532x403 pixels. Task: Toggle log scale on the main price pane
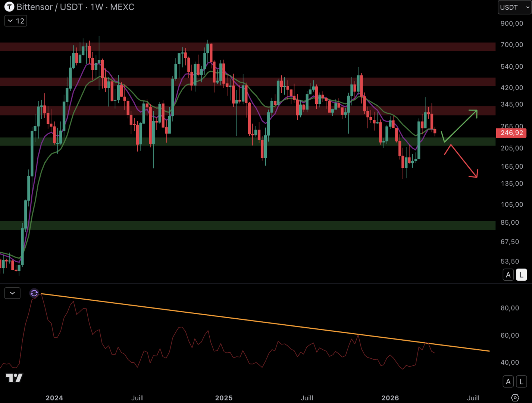pyautogui.click(x=521, y=275)
